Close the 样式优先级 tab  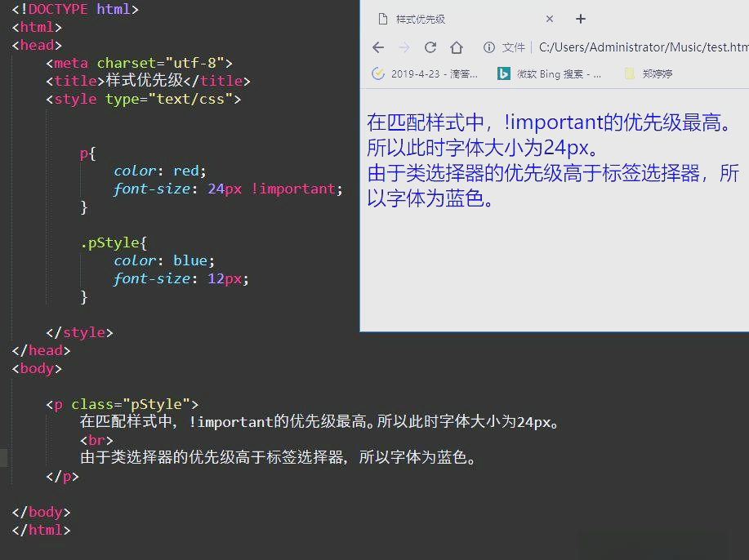pyautogui.click(x=550, y=19)
